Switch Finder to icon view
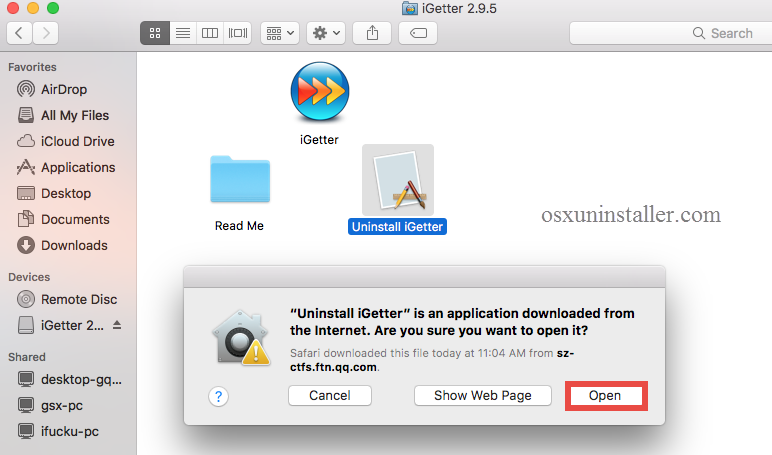 tap(155, 33)
